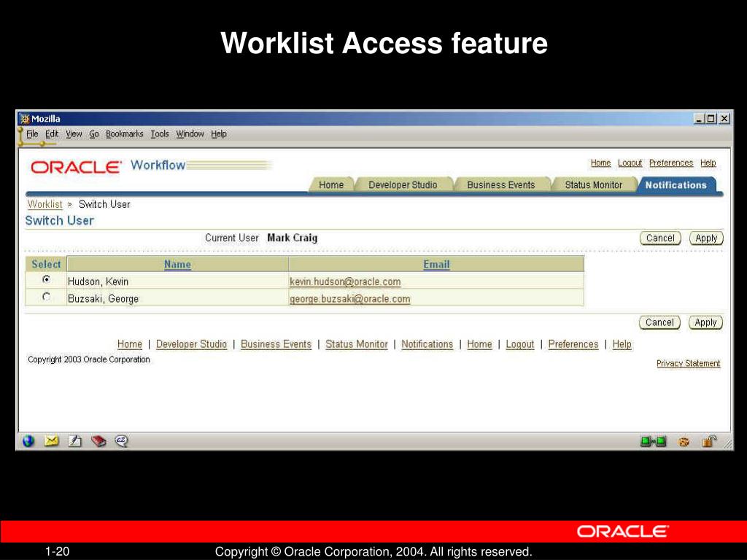Click the top-right Home link

point(600,163)
